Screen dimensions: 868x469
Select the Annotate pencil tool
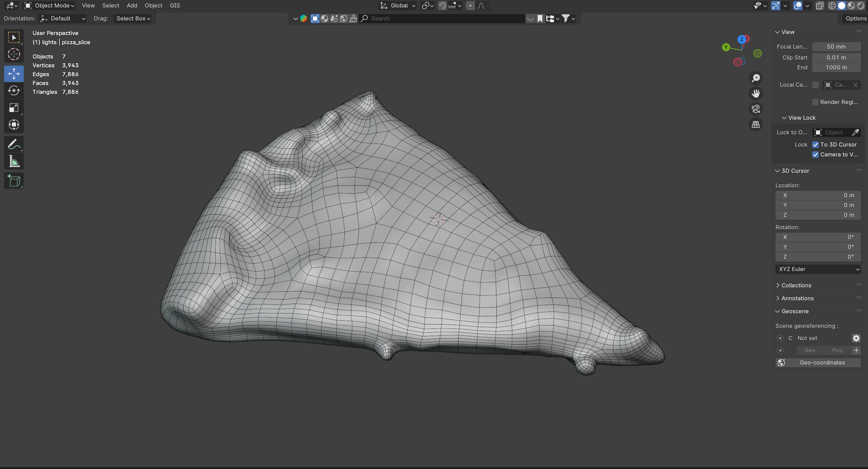(x=14, y=144)
